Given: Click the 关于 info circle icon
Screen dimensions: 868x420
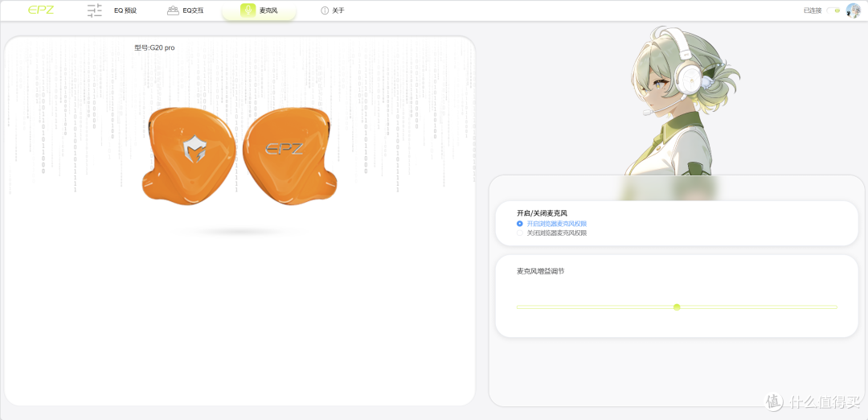Looking at the screenshot, I should 325,10.
